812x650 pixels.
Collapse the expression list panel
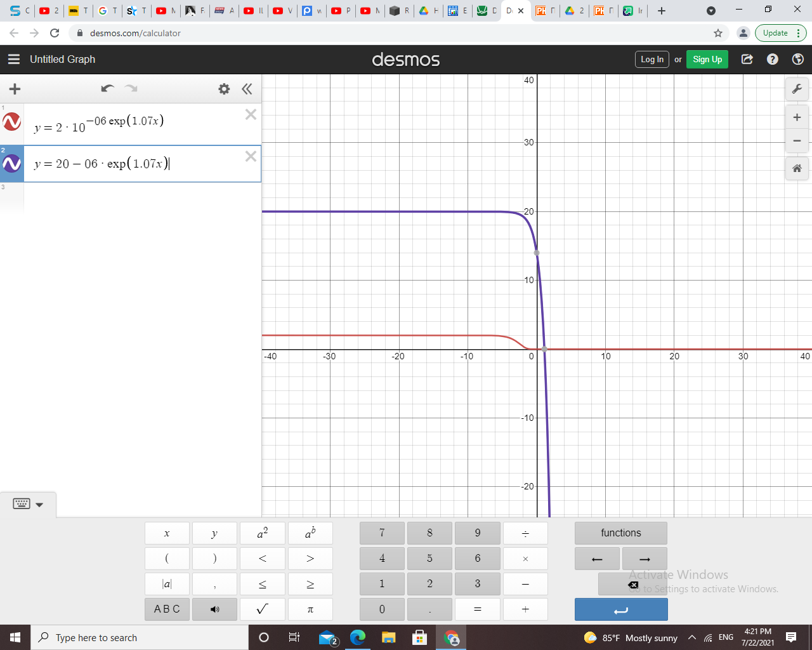click(247, 89)
